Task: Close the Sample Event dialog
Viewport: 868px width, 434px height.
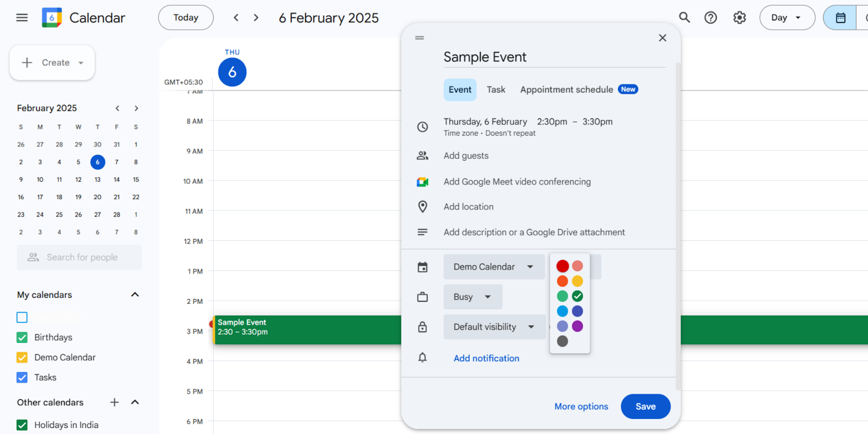Action: click(x=662, y=37)
